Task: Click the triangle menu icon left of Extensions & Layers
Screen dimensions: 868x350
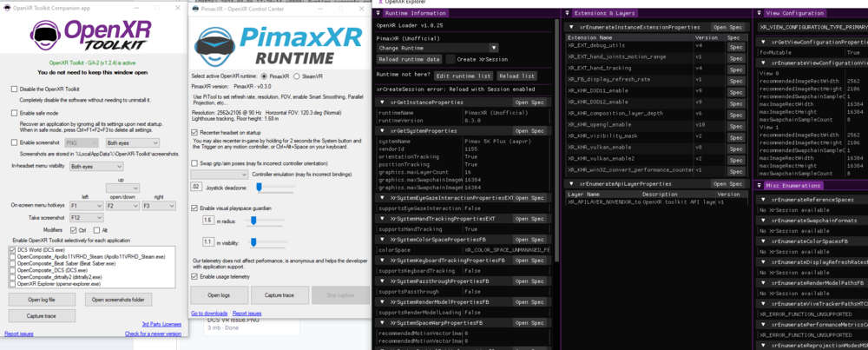Action: pos(569,13)
